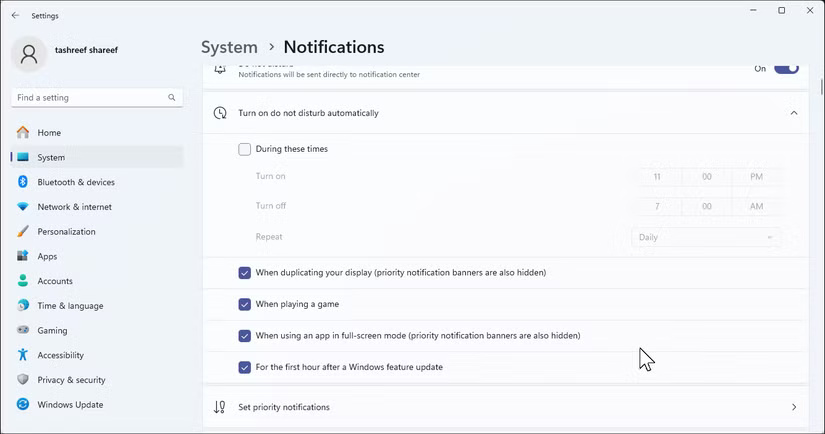Enable the During these times checkbox
The width and height of the screenshot is (825, 434).
tap(245, 149)
